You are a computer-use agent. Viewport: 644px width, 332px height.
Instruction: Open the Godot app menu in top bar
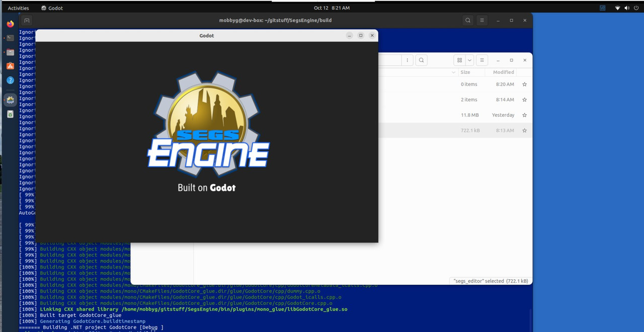coord(52,8)
